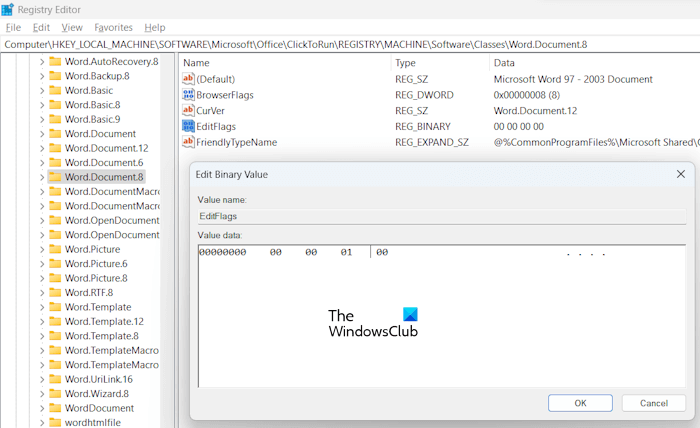Click the Word.Document.8 folder icon
This screenshot has width=700, height=428.
click(x=55, y=177)
